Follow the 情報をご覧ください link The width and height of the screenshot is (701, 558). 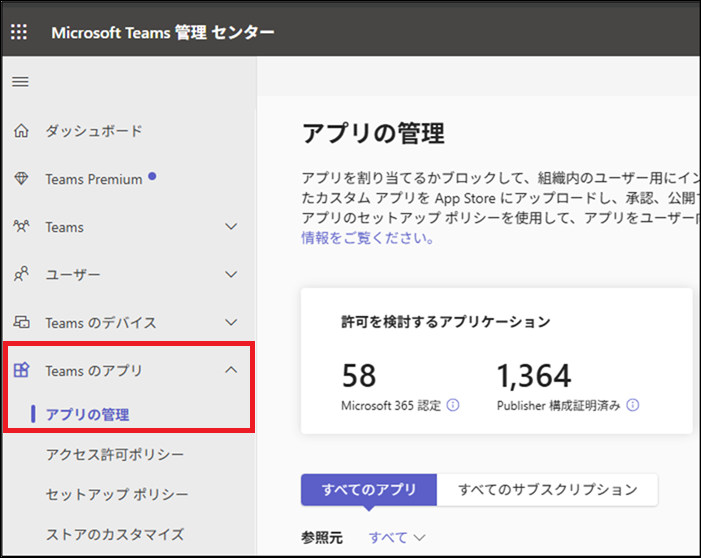pos(368,238)
